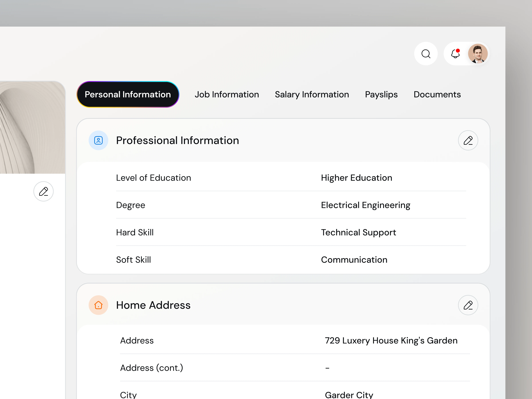Edit the Professional Information section
This screenshot has width=532, height=399.
pos(468,140)
